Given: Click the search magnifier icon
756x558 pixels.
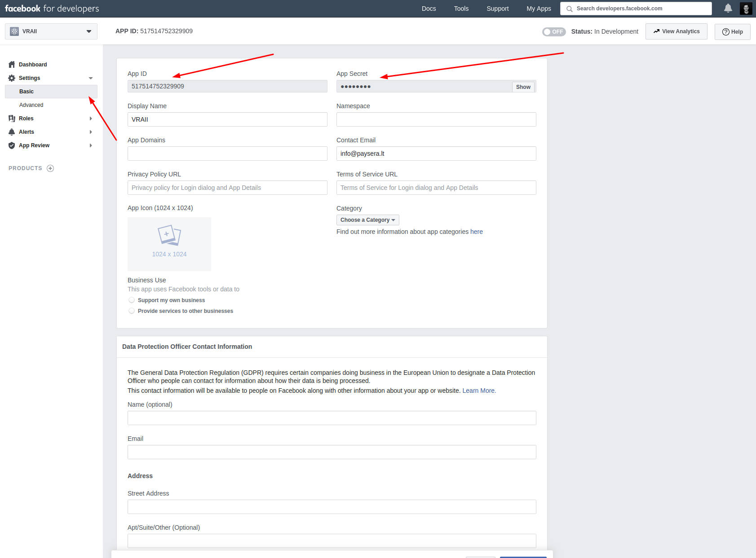Looking at the screenshot, I should 569,9.
